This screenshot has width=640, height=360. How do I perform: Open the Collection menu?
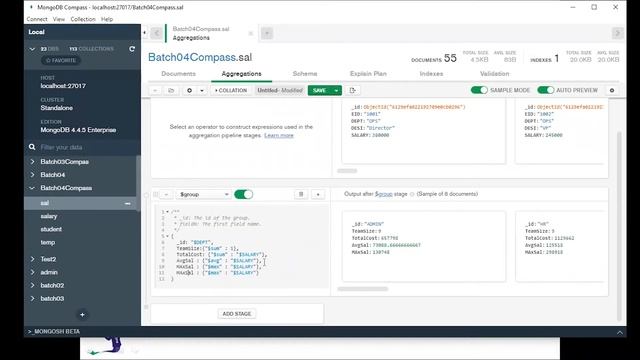pyautogui.click(x=83, y=19)
